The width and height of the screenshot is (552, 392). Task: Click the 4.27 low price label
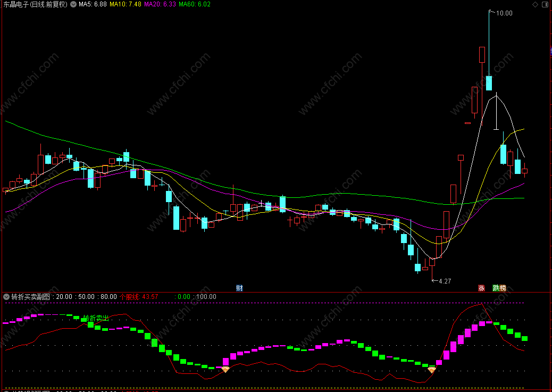pyautogui.click(x=445, y=281)
